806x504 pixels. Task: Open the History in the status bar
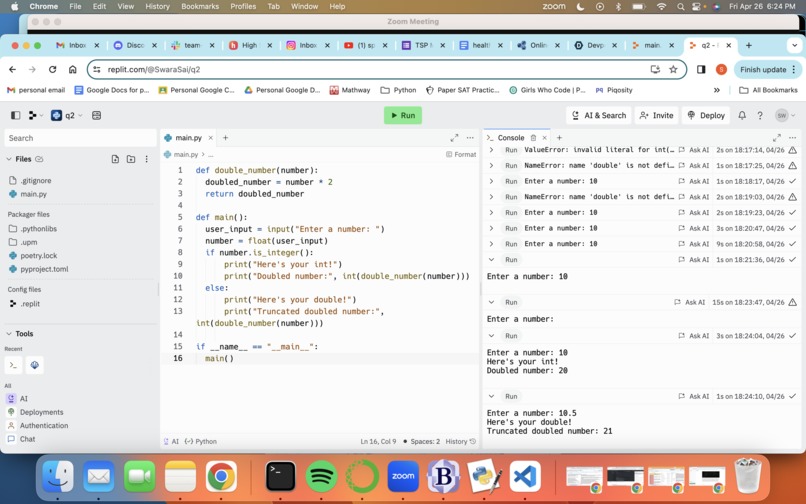(461, 441)
